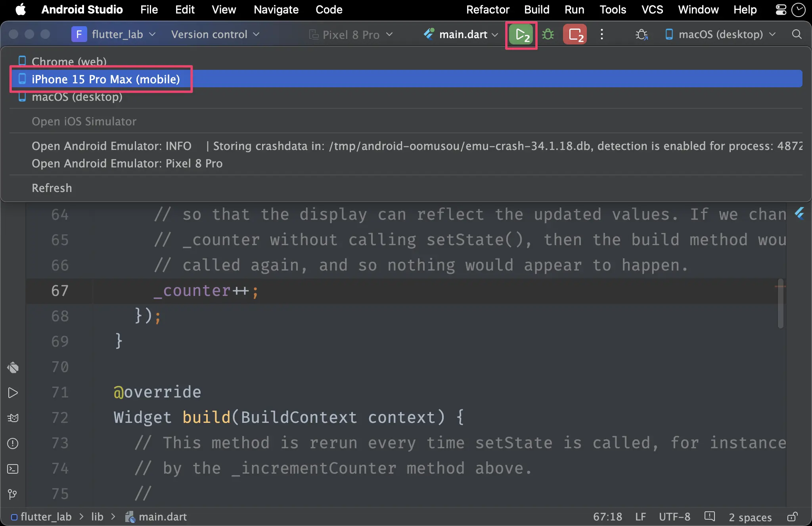Open the Refactor menu
This screenshot has width=812, height=526.
point(488,10)
